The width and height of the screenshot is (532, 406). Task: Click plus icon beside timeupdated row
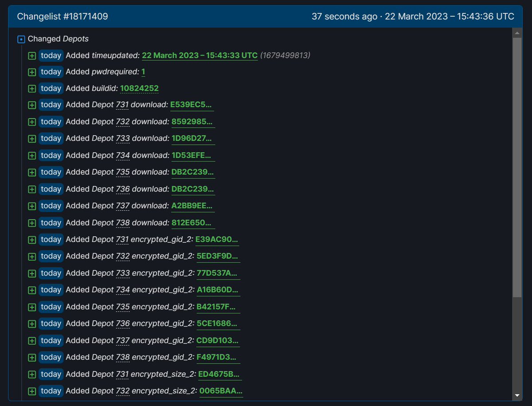click(x=32, y=56)
